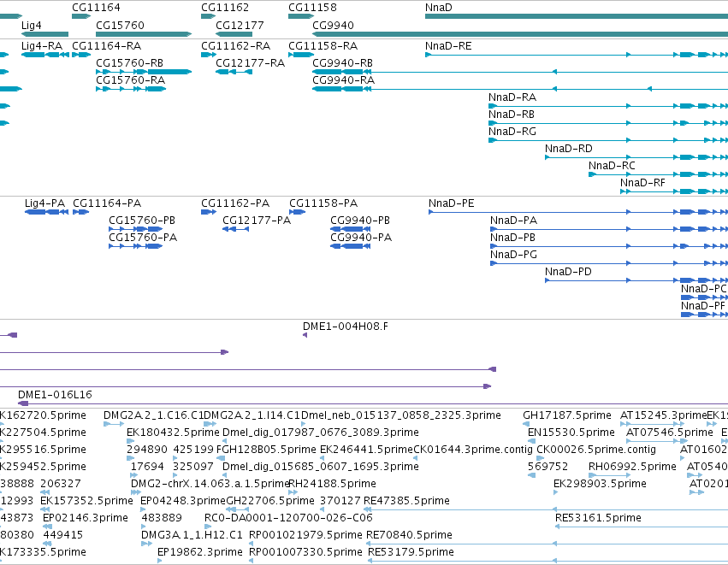Select transcript CG15760-RA
Screen dimensions: 728x565
[x=131, y=89]
